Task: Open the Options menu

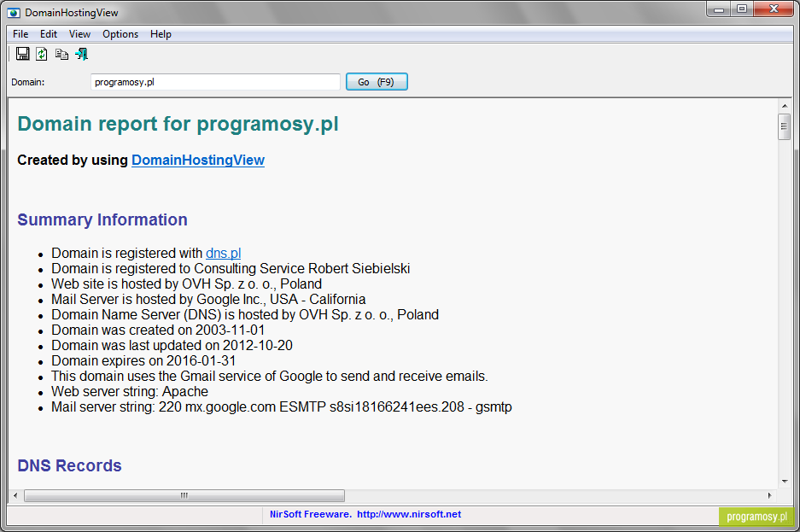Action: 120,34
